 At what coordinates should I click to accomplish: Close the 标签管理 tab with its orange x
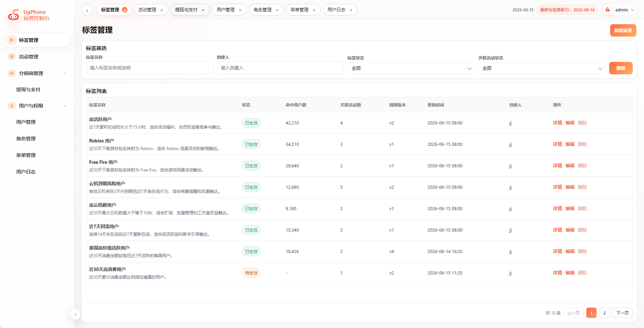click(125, 10)
